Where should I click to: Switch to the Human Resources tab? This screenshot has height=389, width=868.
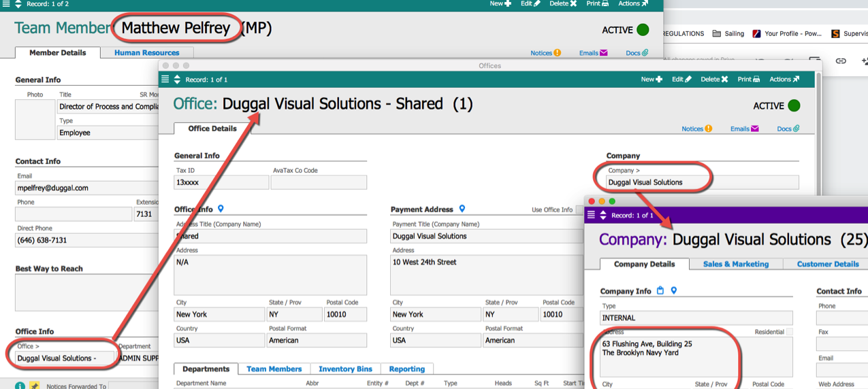tap(147, 52)
